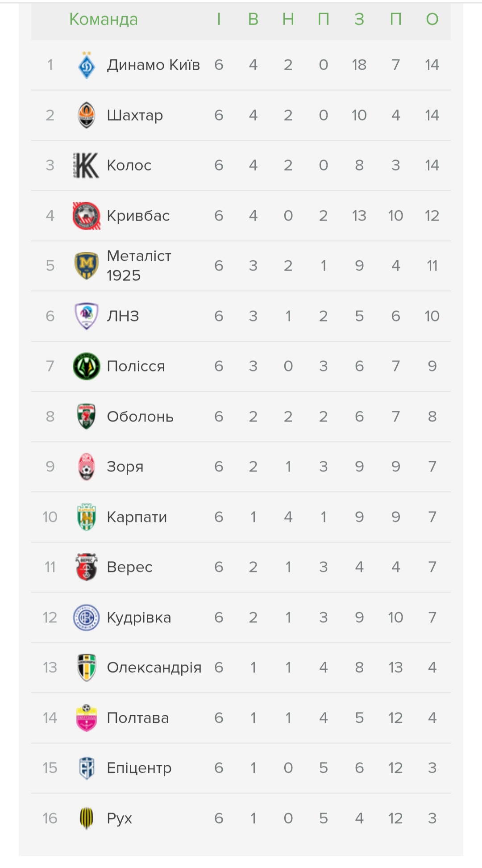The image size is (482, 868).
Task: Click the Н draws column header
Action: (x=288, y=19)
